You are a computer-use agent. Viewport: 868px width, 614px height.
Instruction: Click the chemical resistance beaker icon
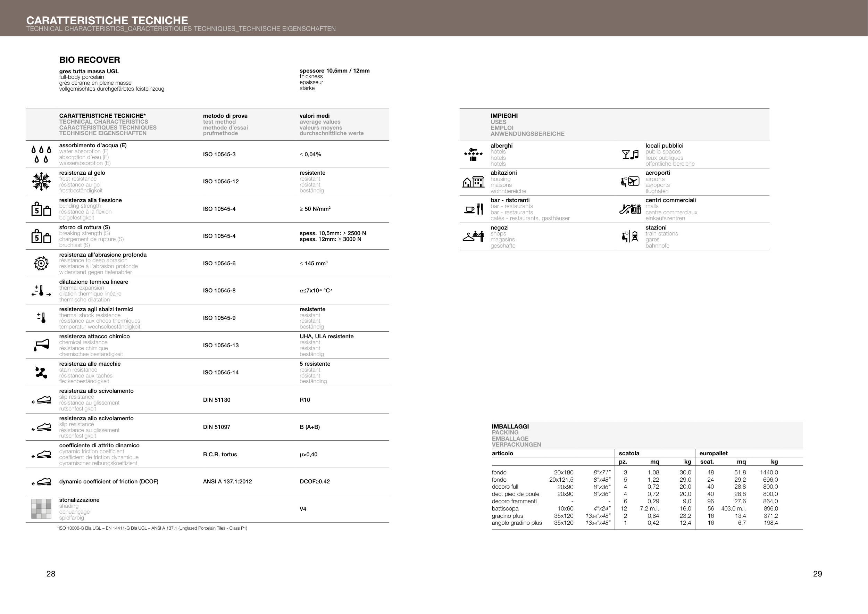pos(41,345)
